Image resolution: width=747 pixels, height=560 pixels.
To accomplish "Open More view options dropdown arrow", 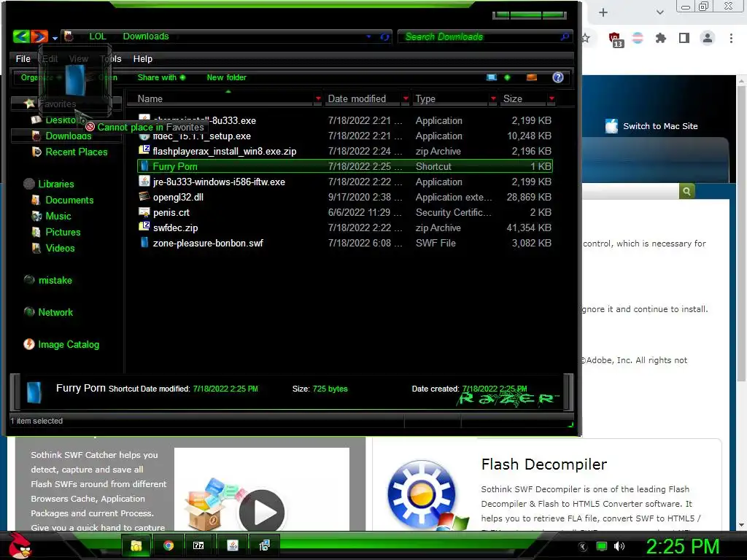I will tap(507, 77).
